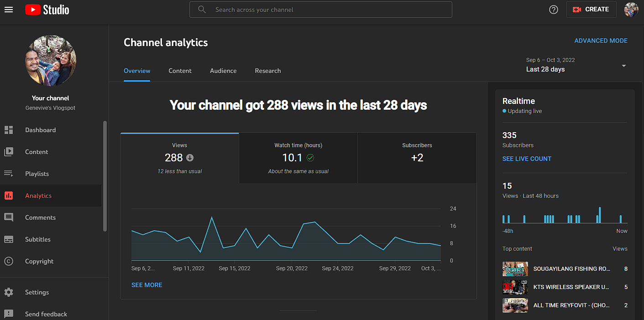This screenshot has width=644, height=320.
Task: Click the camera icon in Create button
Action: click(x=577, y=9)
